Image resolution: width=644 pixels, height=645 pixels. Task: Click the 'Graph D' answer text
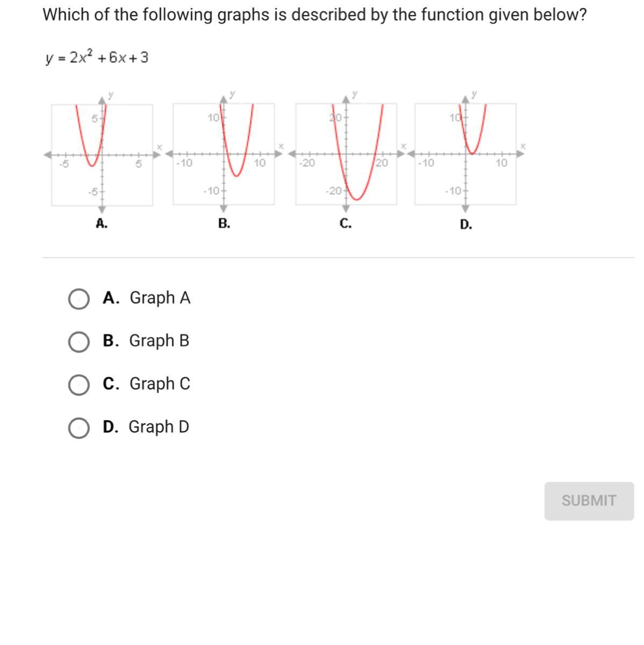159,427
